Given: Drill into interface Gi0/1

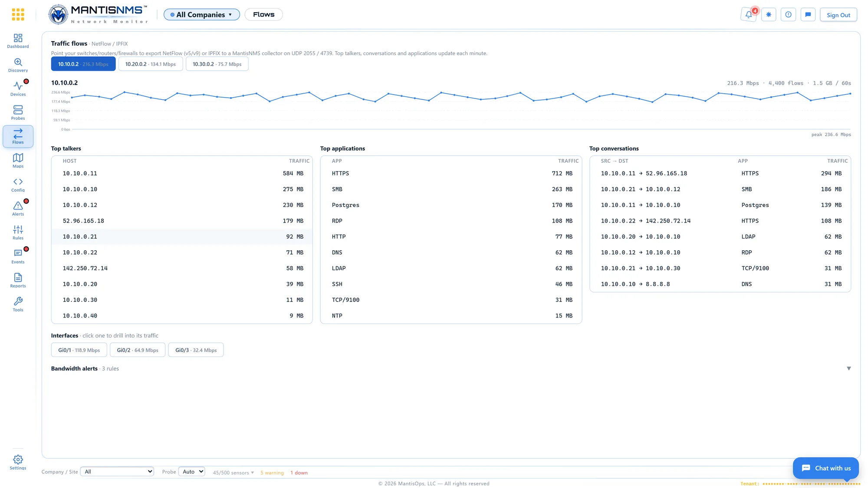Looking at the screenshot, I should click(79, 350).
